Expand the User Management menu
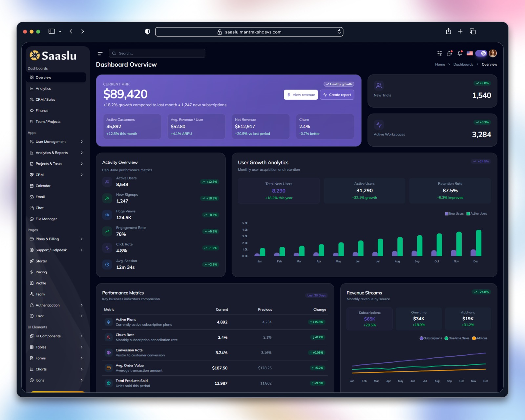The width and height of the screenshot is (525, 420). pos(56,142)
